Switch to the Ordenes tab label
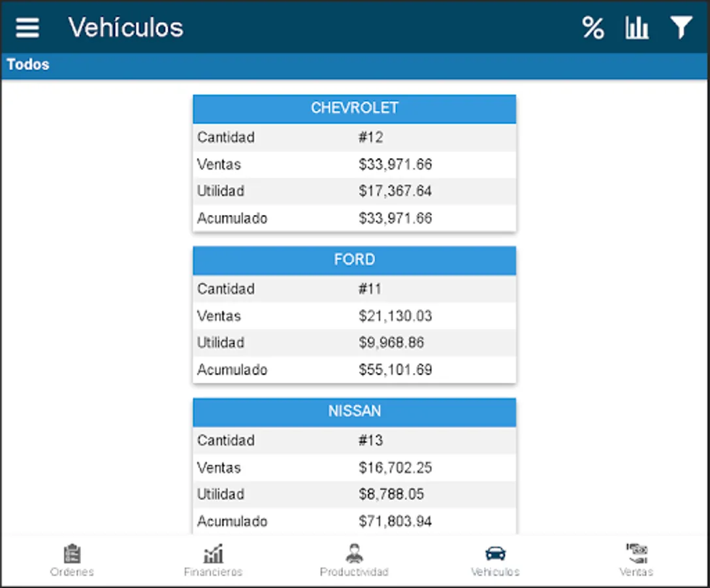Viewport: 710px width, 588px height. [x=72, y=572]
